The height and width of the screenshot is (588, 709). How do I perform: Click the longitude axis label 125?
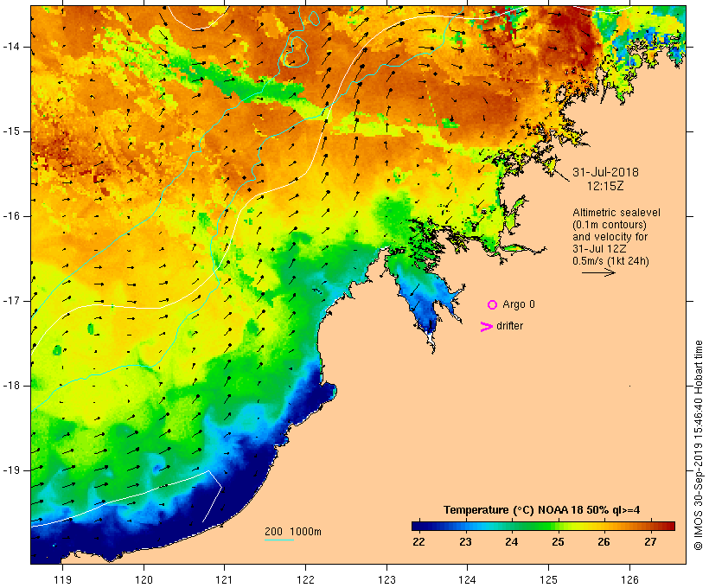[x=548, y=579]
